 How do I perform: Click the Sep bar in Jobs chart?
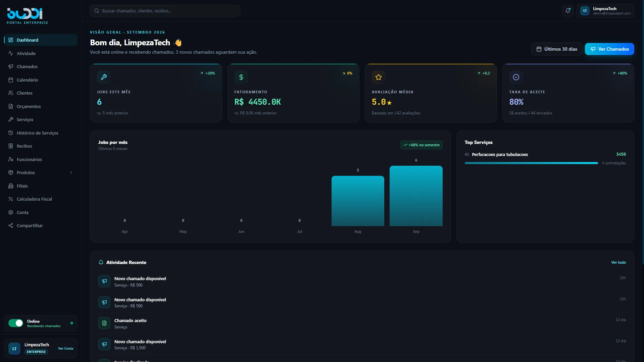416,196
